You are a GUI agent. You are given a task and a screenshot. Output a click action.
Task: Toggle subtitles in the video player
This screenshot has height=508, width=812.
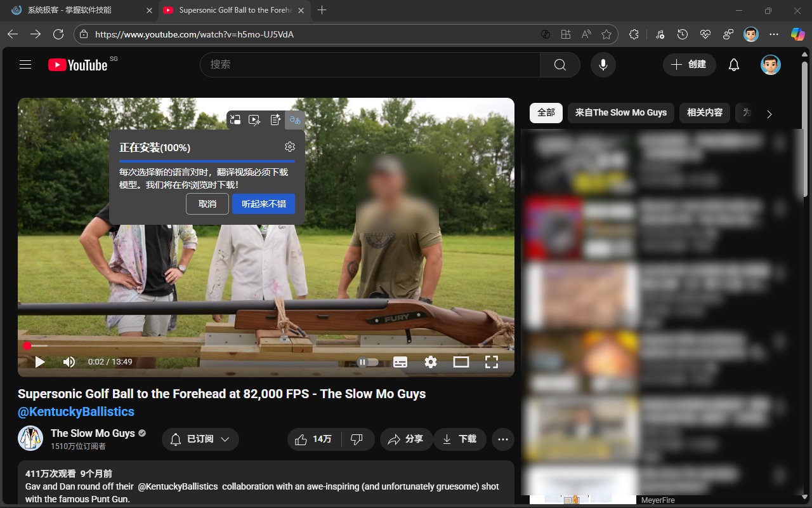400,362
